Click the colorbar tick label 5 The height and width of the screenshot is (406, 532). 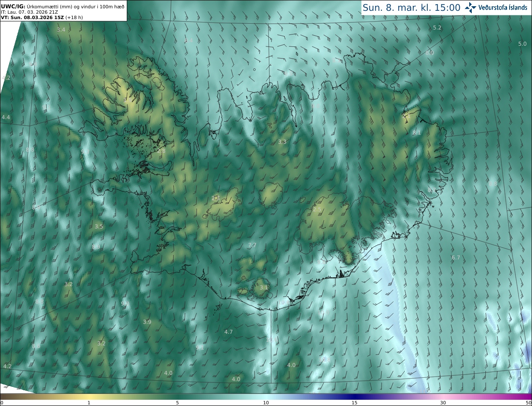click(x=177, y=403)
